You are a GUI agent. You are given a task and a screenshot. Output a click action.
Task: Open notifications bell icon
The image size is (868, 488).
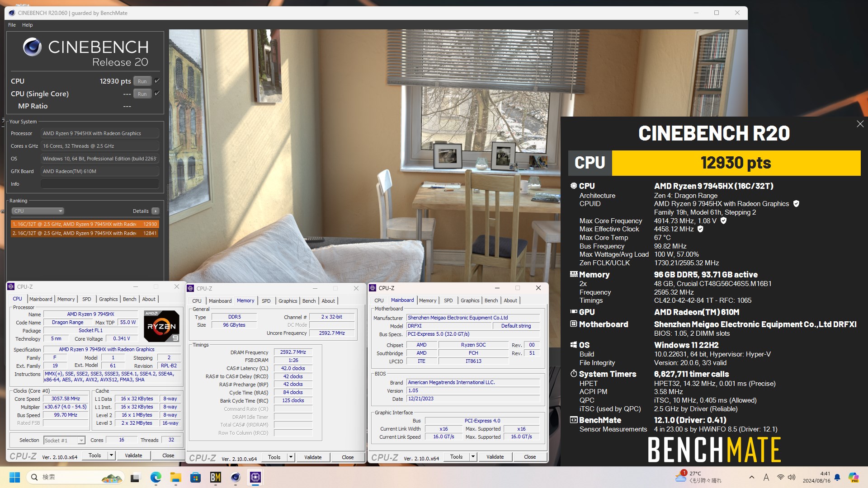pos(837,477)
